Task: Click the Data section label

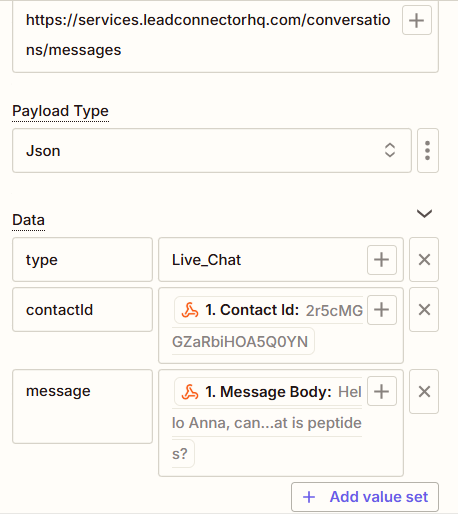Action: (29, 220)
